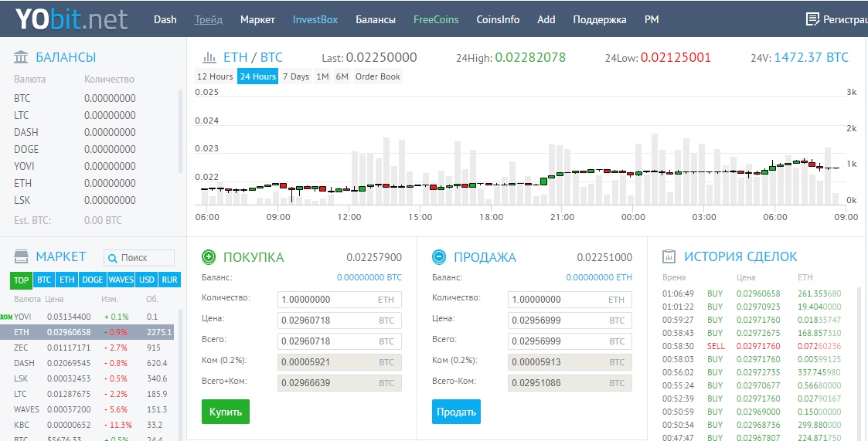Click the icon beside ИСТОРИЯ СДЕЛОК
This screenshot has width=868, height=441.
click(669, 256)
